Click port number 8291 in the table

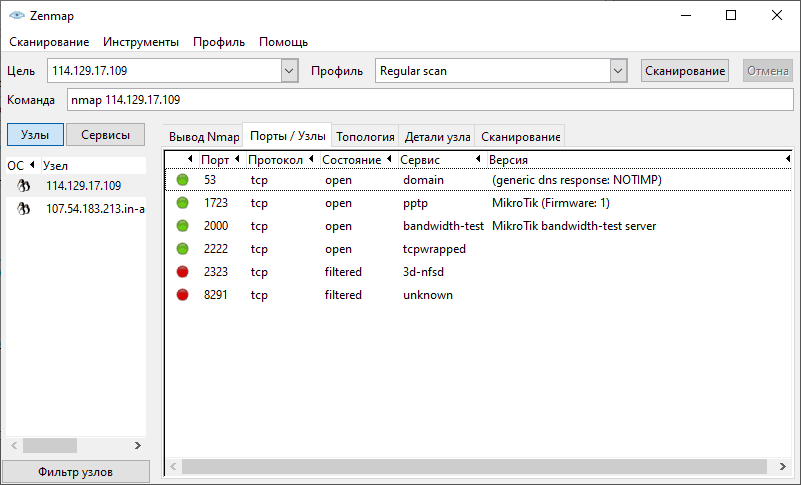[x=216, y=295]
